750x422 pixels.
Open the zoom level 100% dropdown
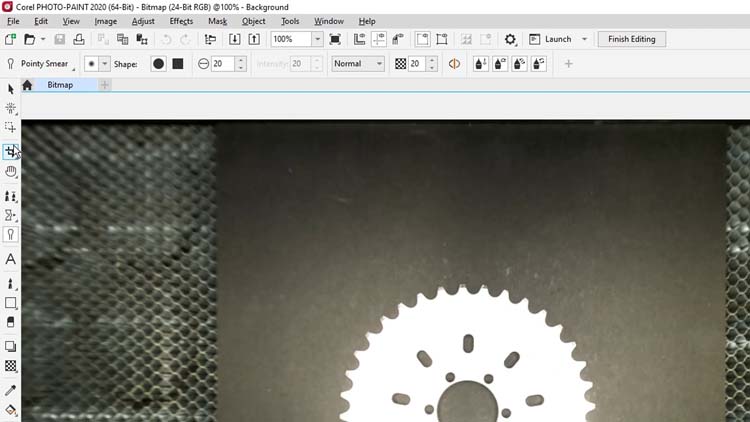coord(317,39)
